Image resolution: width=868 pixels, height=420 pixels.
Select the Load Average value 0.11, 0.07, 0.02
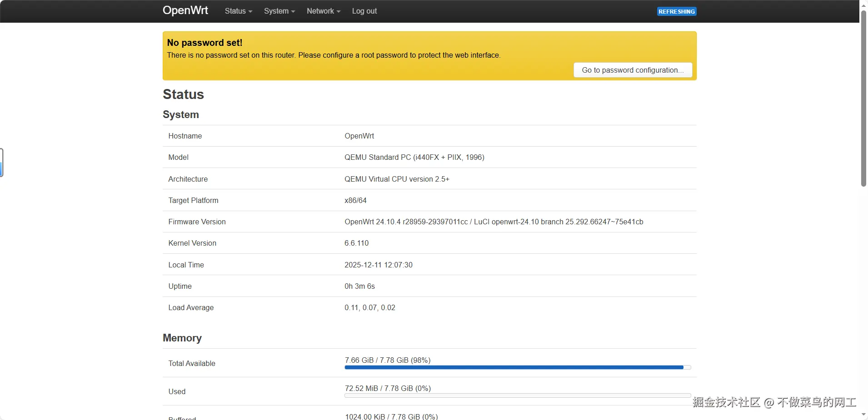pyautogui.click(x=370, y=307)
